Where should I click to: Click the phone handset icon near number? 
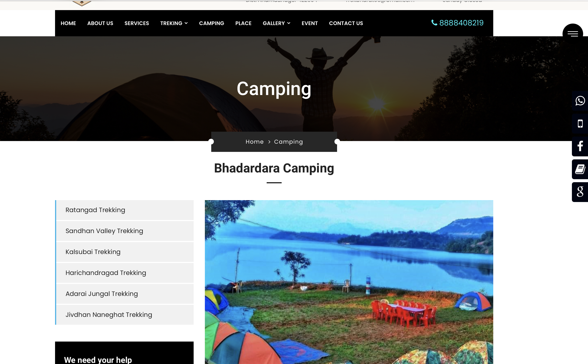(434, 23)
